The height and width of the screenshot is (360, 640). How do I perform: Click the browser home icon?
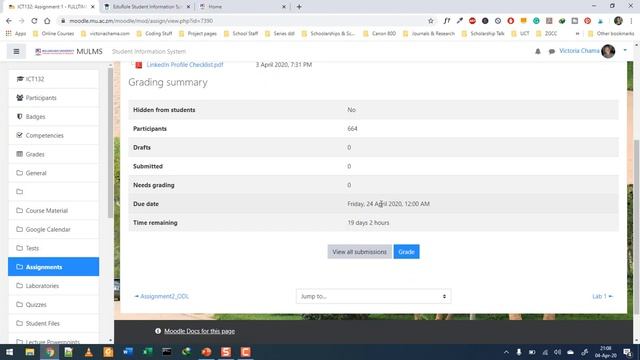click(x=47, y=21)
